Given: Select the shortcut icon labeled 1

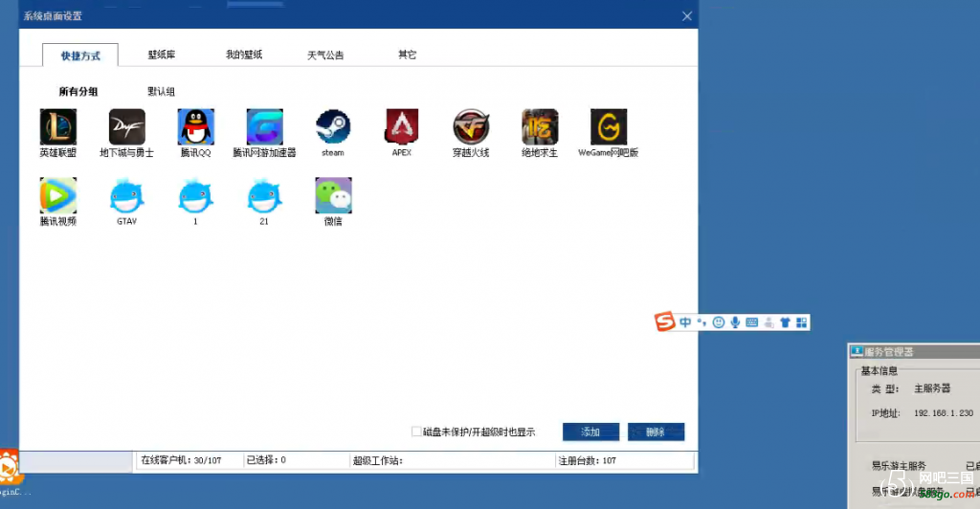Looking at the screenshot, I should click(x=195, y=195).
